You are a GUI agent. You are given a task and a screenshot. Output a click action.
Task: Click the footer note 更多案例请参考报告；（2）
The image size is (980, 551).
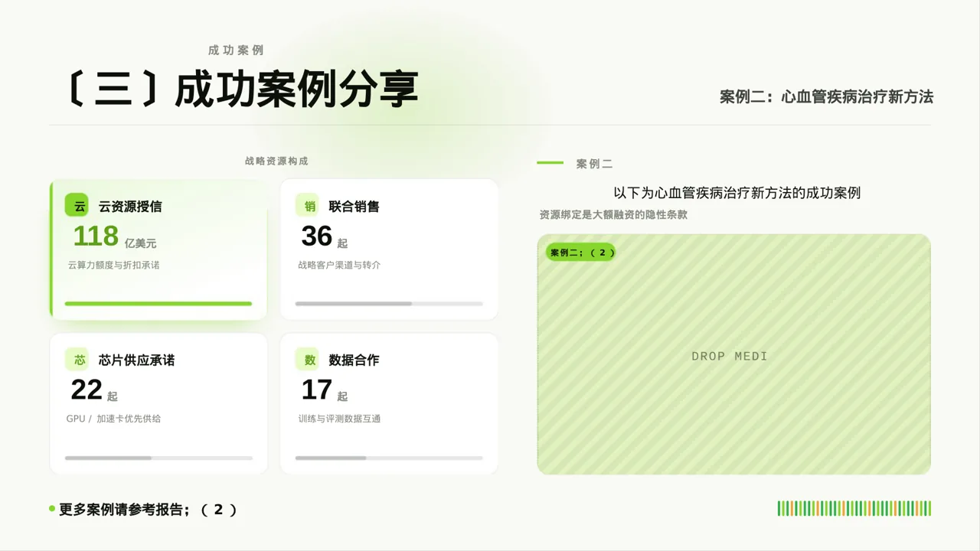(x=149, y=510)
